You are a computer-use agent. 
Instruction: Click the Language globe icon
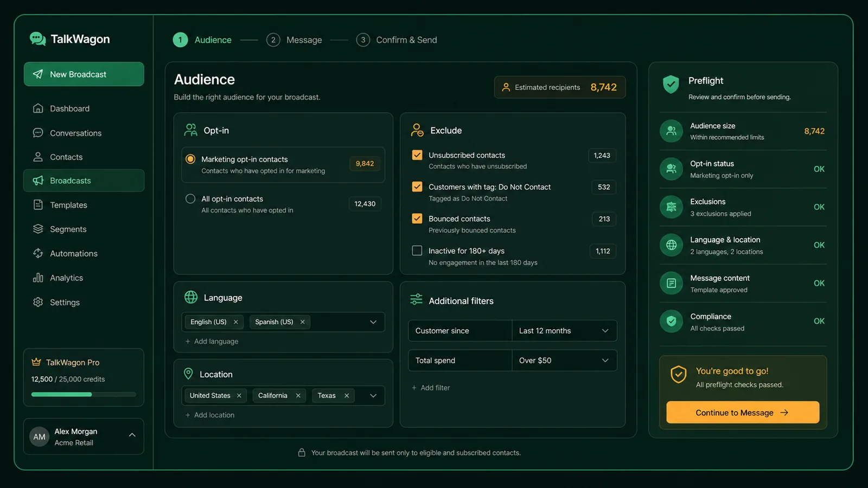point(191,297)
